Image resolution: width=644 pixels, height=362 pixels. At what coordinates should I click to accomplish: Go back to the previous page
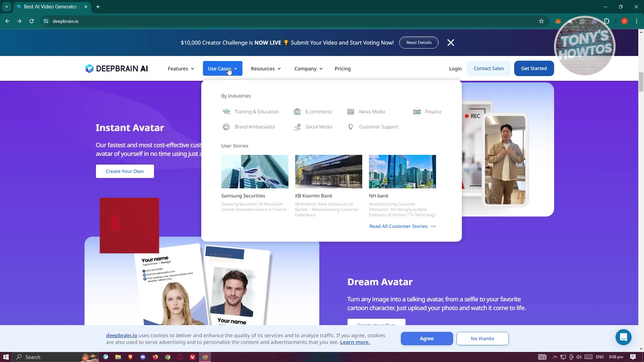(x=7, y=21)
